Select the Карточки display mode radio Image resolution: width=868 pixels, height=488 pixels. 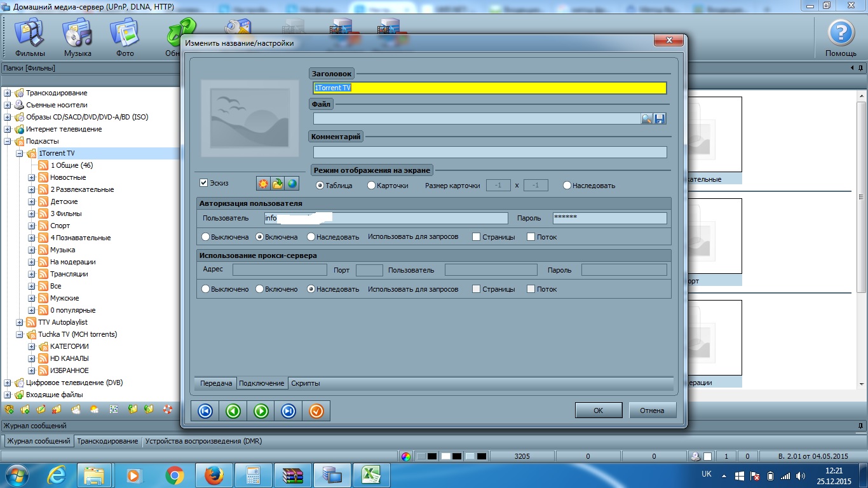pyautogui.click(x=372, y=186)
